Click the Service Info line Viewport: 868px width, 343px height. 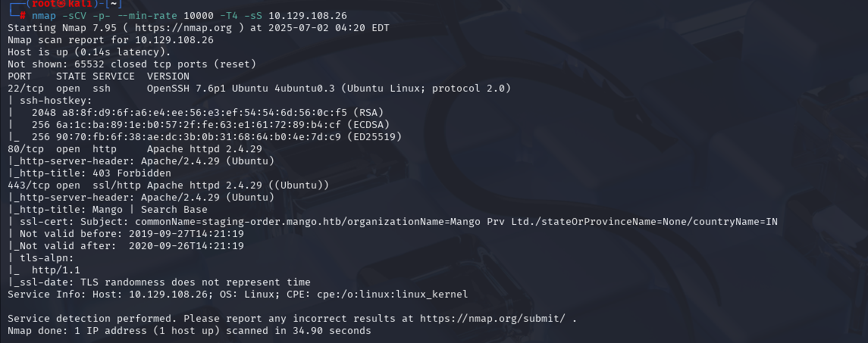pos(238,295)
